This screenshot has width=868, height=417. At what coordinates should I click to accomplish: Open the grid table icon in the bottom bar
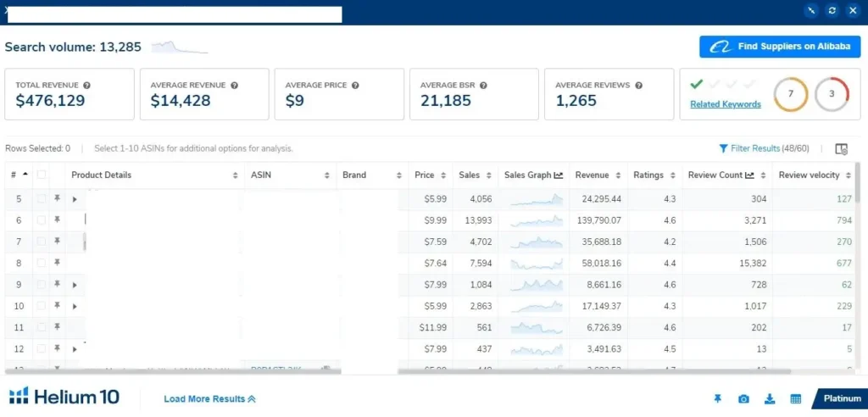click(x=795, y=398)
